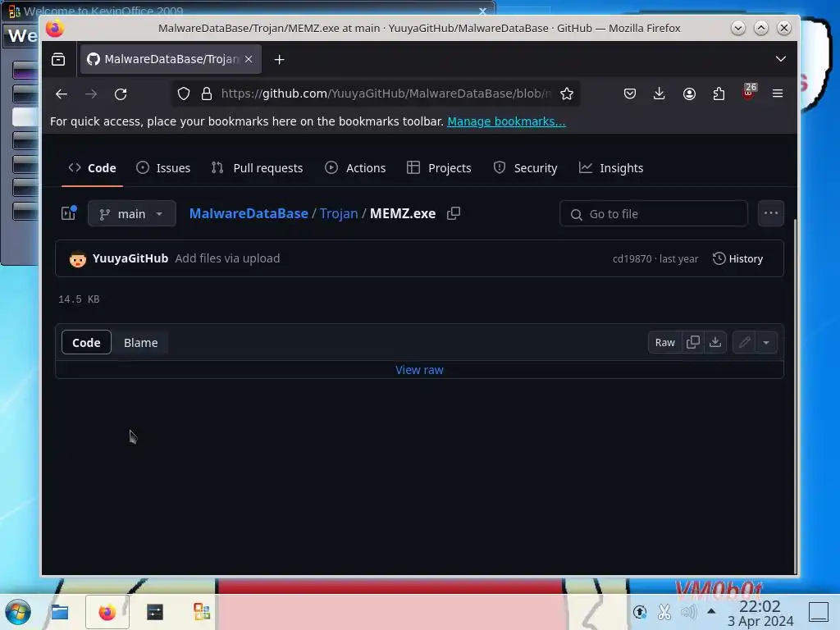The width and height of the screenshot is (840, 630).
Task: Open the main branch dropdown
Action: coord(132,214)
